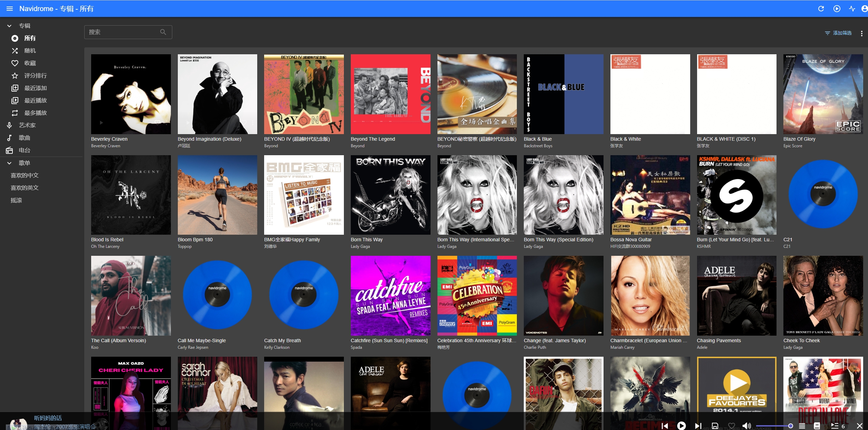Save play queue with disk icon

[715, 426]
